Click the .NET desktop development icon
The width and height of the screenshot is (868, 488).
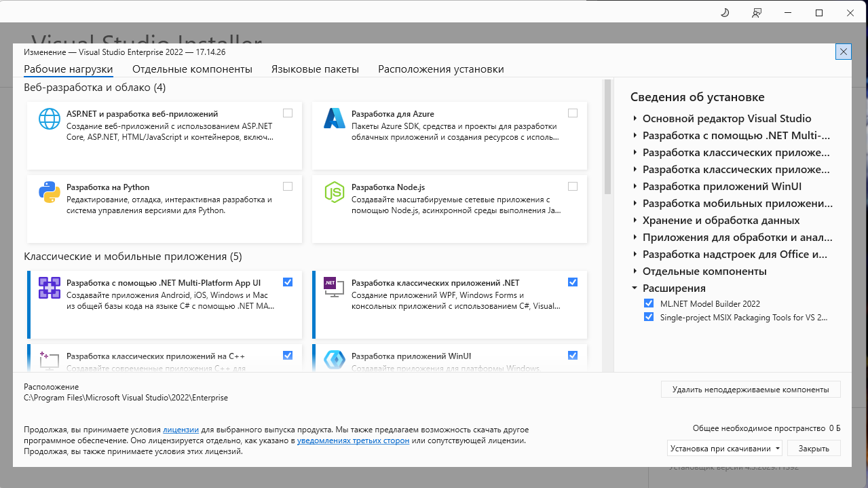coord(335,288)
